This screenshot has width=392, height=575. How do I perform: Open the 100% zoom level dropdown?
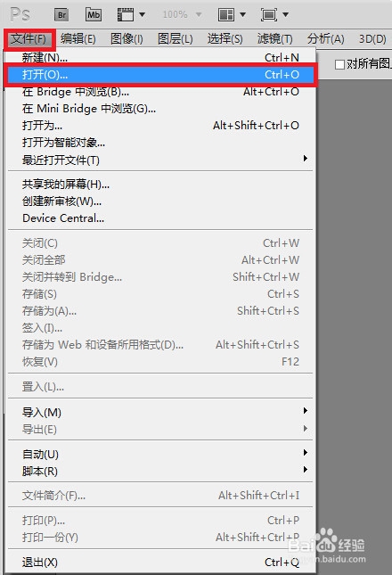[182, 14]
